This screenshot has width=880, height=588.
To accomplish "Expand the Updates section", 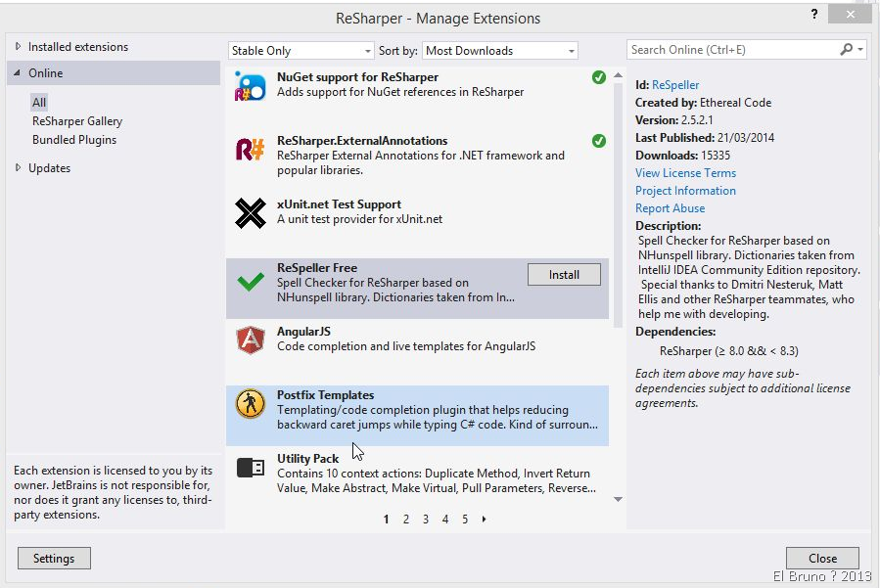I will 19,168.
